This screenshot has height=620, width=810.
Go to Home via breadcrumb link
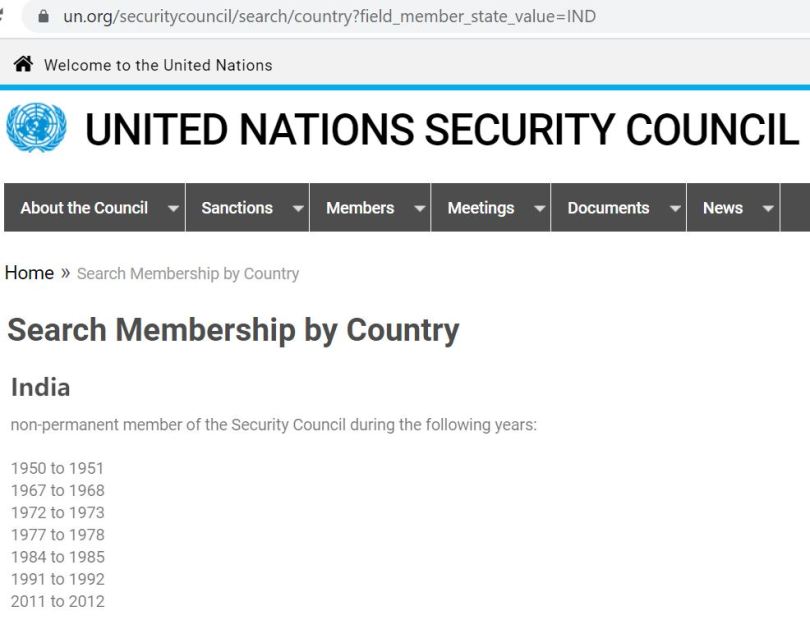pyautogui.click(x=29, y=273)
